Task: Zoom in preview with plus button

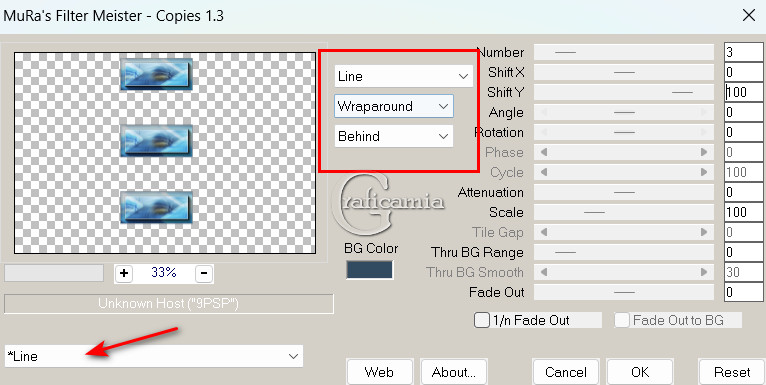Action: [x=124, y=273]
